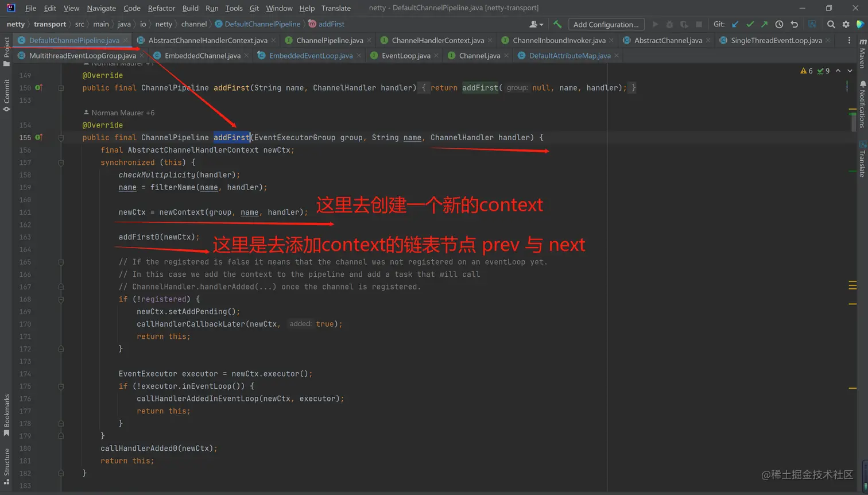Open the editor tabs more options menu
Image resolution: width=868 pixels, height=495 pixels.
coord(849,40)
